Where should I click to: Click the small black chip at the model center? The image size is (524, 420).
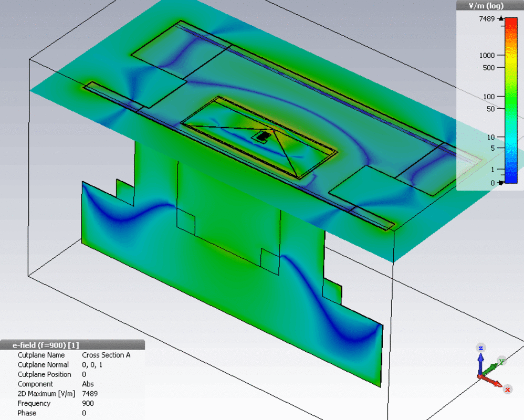[x=264, y=136]
